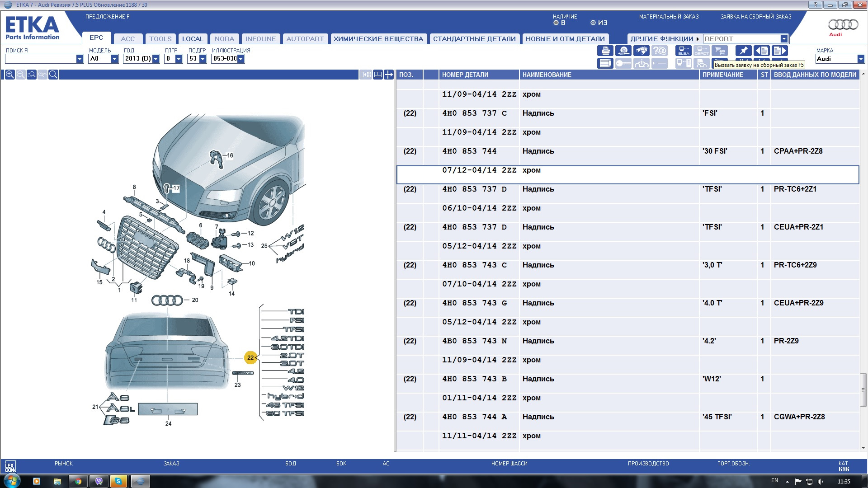Go to previous page with left-arrow document icon
The image size is (868, 488).
pos(762,51)
